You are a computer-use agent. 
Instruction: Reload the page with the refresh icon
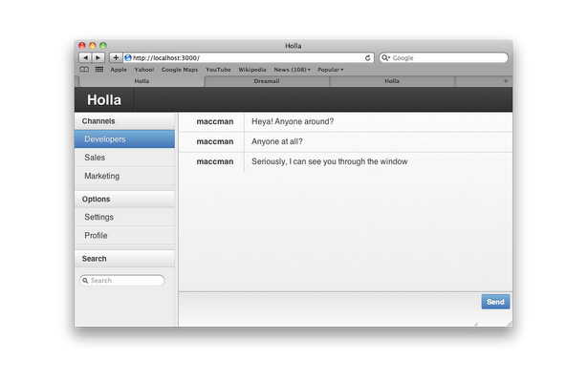(367, 57)
